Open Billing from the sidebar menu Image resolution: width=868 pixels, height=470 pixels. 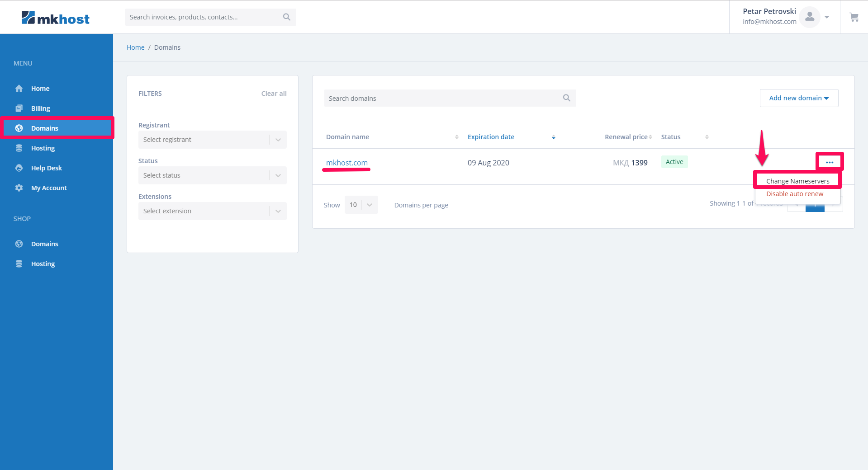click(x=40, y=108)
